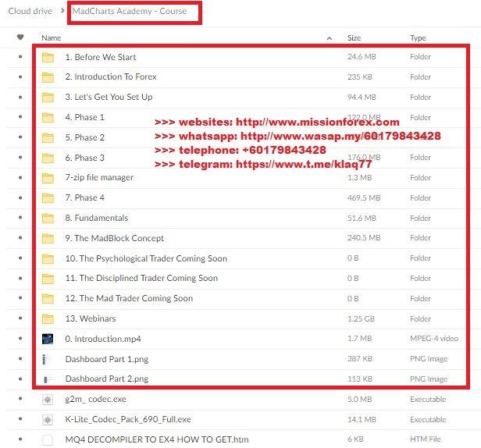Screen dimensions: 481x448
Task: Toggle favorite dot beside 8. Fundamentals
Action: (x=20, y=218)
